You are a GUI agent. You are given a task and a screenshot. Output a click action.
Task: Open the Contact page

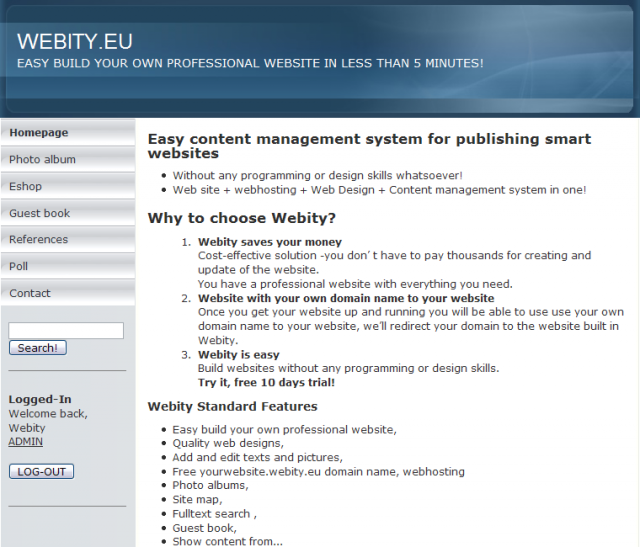click(68, 293)
